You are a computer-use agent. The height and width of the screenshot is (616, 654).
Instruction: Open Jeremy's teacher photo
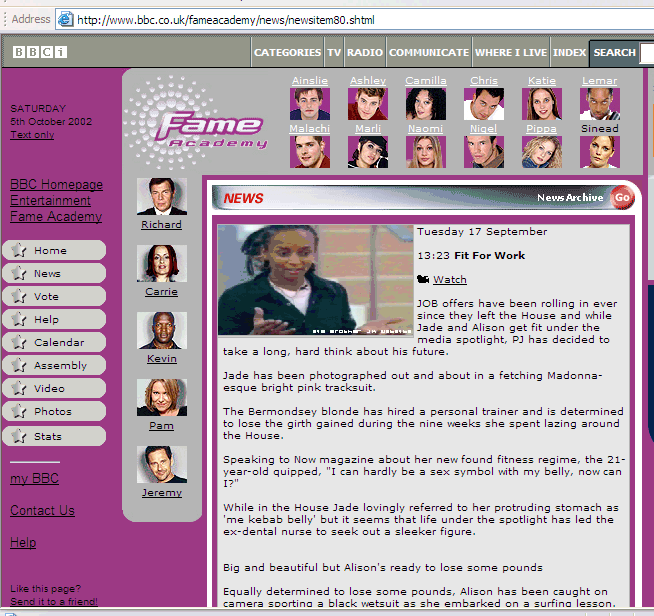(x=162, y=465)
